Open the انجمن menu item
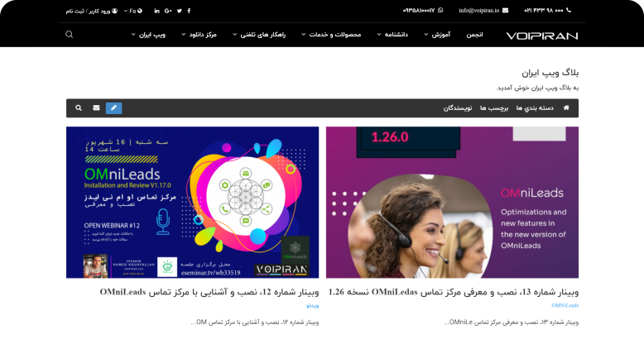Screen dimensions: 644x358 (x=474, y=35)
